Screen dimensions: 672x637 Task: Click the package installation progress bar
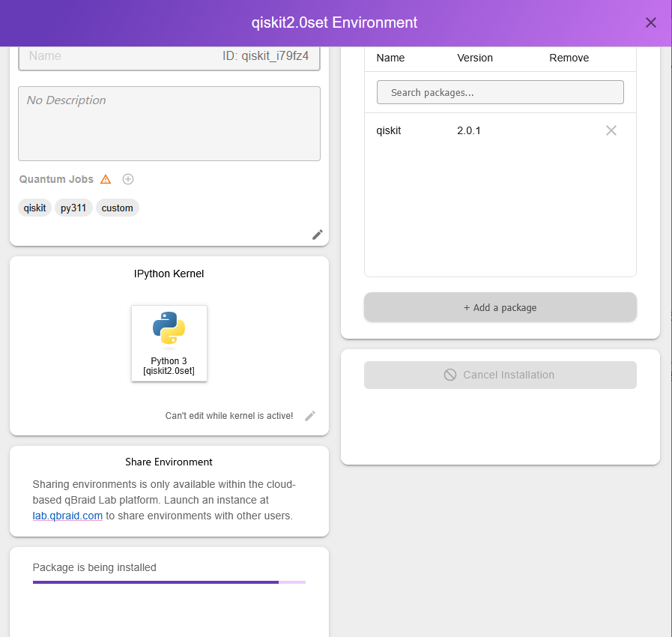click(169, 582)
